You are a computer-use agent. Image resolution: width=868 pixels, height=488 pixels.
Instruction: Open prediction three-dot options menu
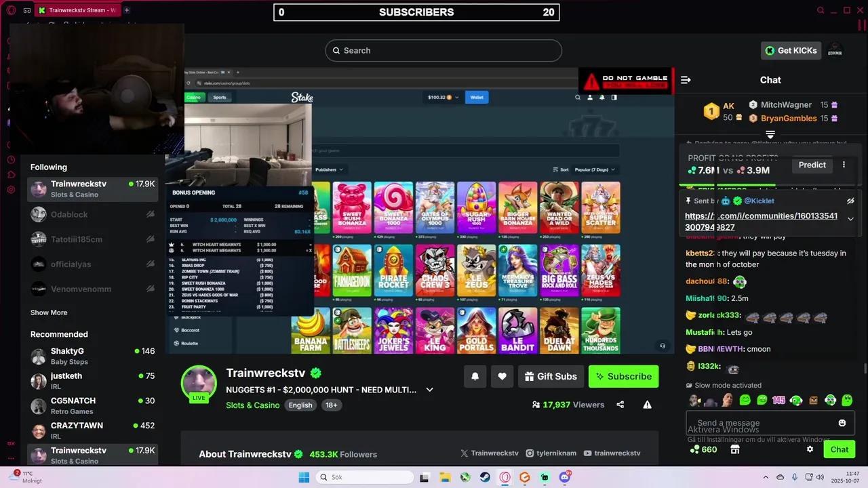click(844, 165)
